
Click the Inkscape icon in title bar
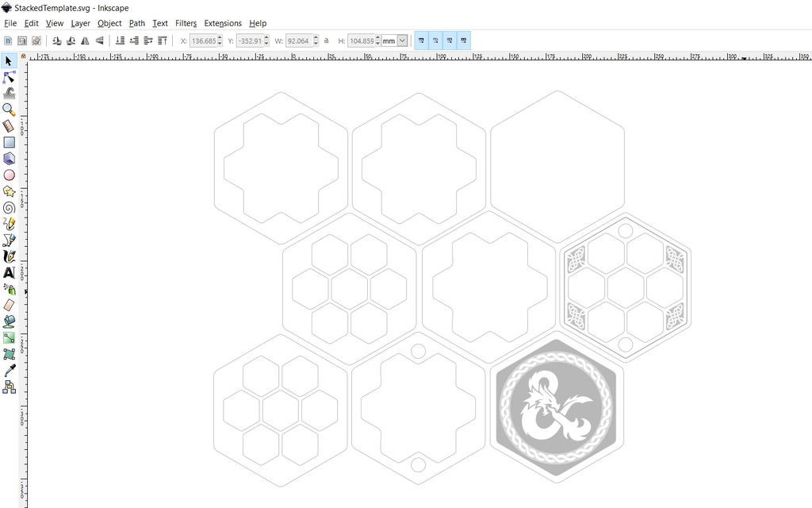6,8
